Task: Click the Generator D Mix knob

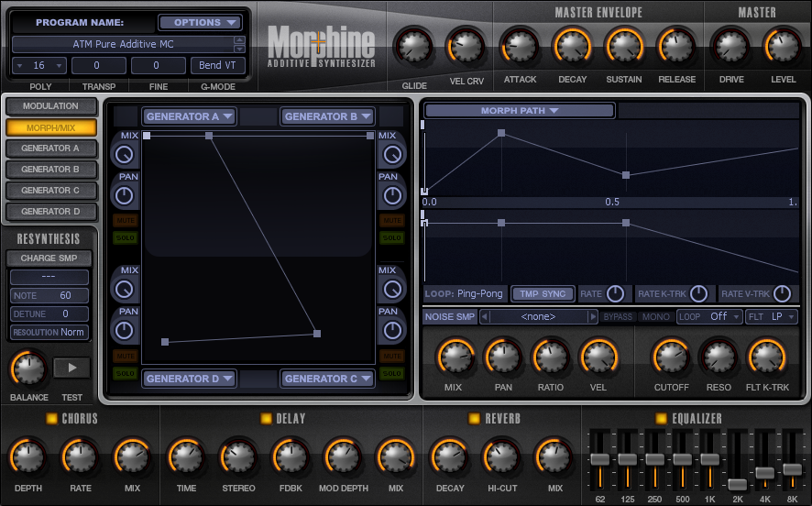Action: [x=125, y=289]
